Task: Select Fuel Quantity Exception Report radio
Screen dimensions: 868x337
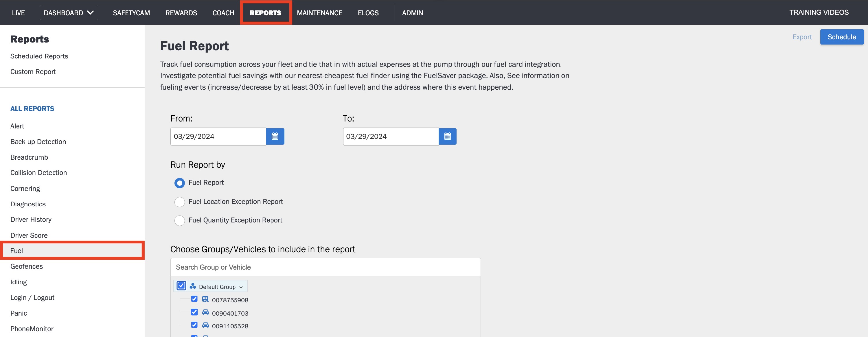Action: 180,220
